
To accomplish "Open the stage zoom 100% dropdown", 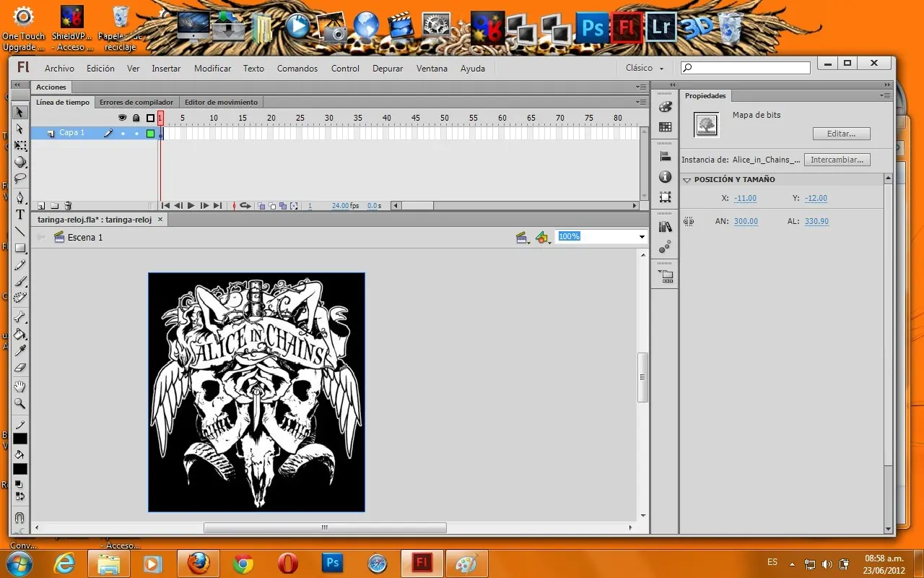I will click(x=642, y=237).
